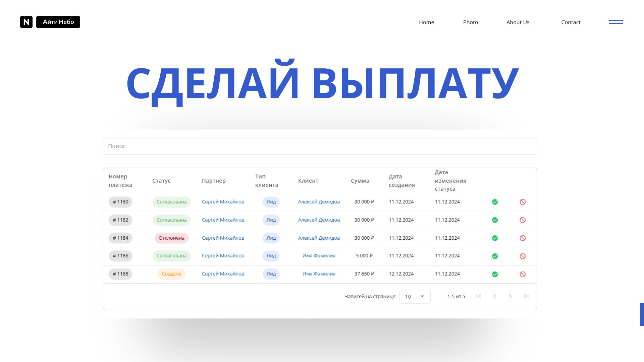
Task: Approve payment #1188 with green checkmark
Action: (495, 274)
